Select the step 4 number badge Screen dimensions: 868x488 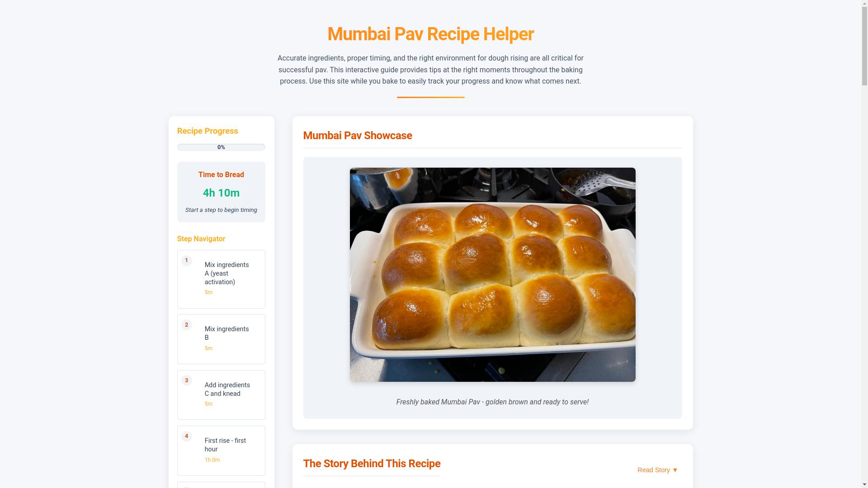(x=186, y=436)
